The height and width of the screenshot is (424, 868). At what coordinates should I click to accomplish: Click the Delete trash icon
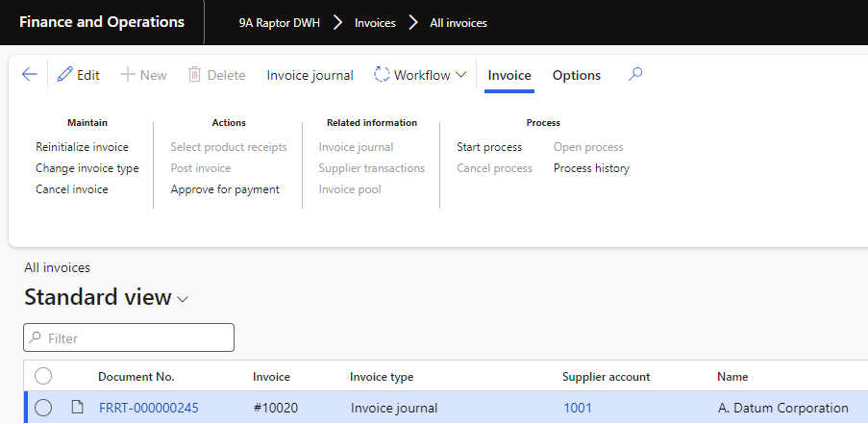(x=195, y=75)
